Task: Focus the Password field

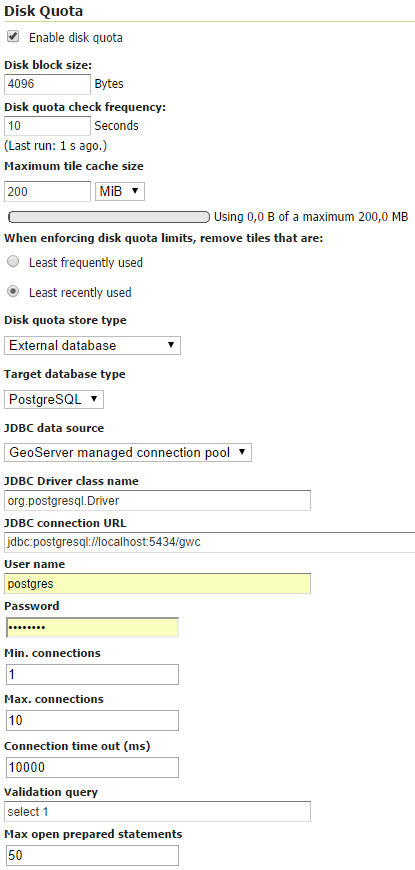Action: [x=92, y=628]
